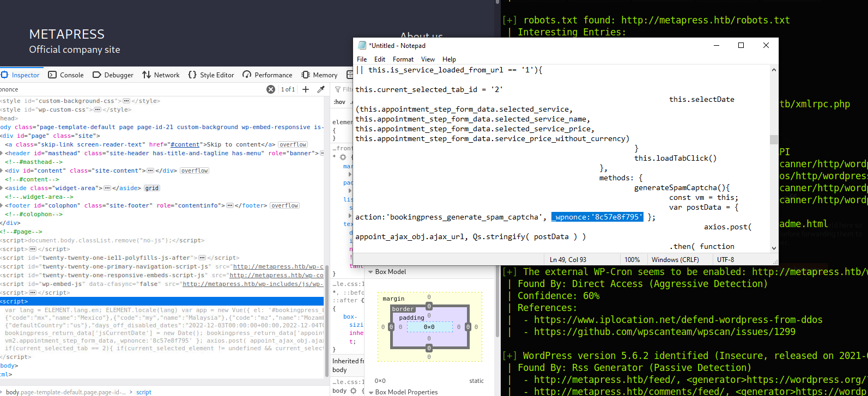The height and width of the screenshot is (396, 868).
Task: Open Notepad Help menu
Action: tap(449, 59)
